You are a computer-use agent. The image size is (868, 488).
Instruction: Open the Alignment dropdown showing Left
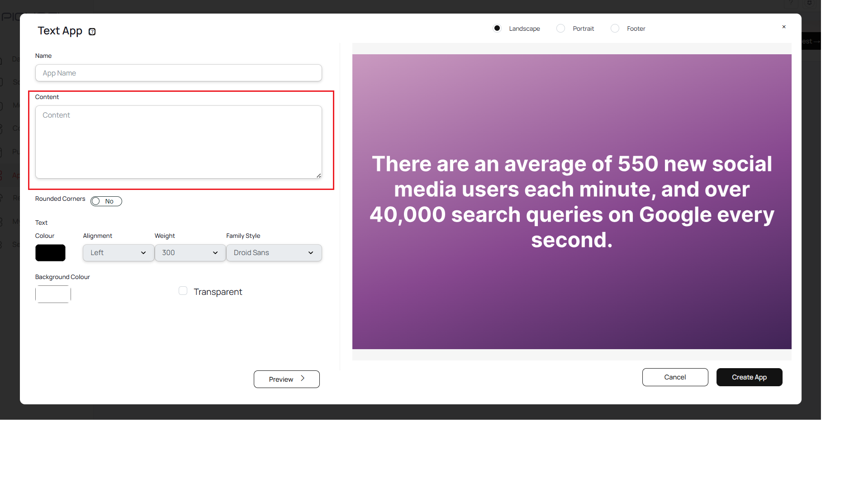click(118, 253)
